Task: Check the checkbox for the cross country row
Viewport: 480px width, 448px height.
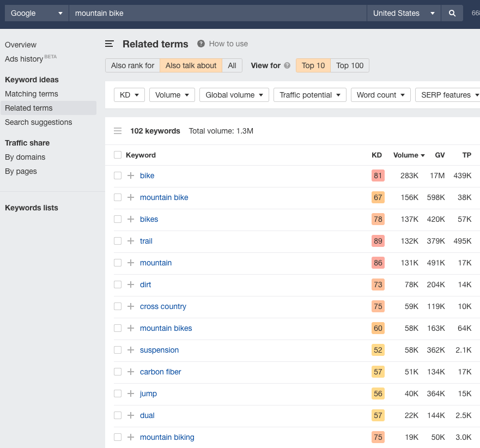Action: pos(117,306)
